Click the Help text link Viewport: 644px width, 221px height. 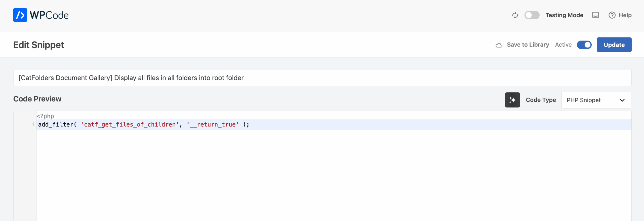click(625, 15)
